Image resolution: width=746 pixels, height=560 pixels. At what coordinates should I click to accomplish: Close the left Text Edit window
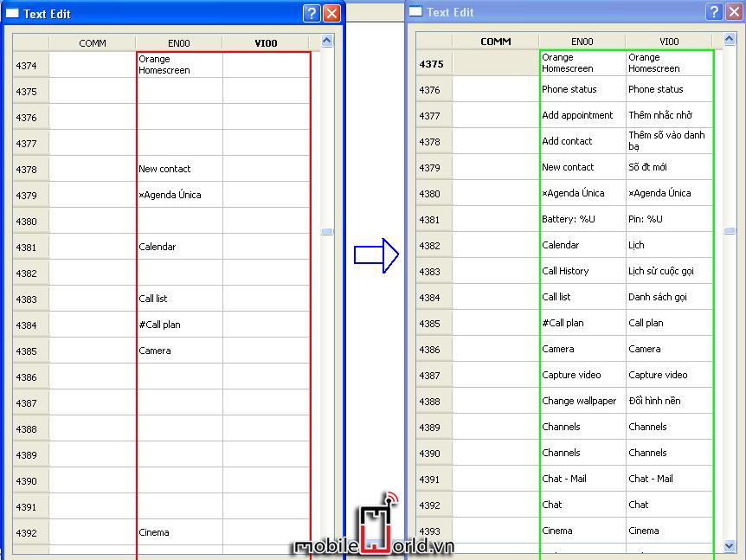tap(331, 13)
